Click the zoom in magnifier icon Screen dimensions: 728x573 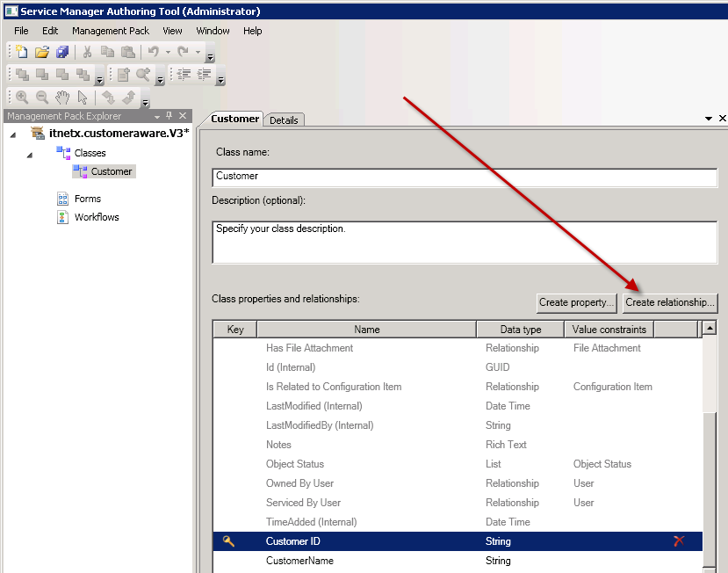pyautogui.click(x=22, y=98)
